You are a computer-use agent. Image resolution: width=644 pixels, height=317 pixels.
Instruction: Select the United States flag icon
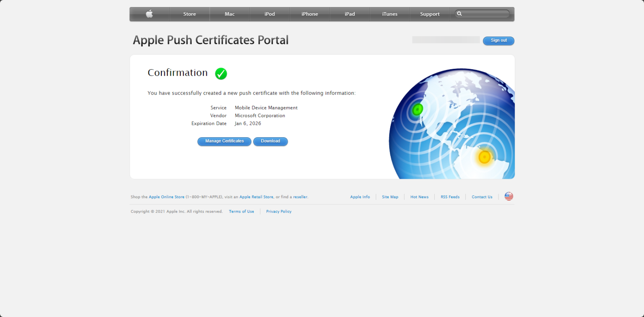[x=508, y=196]
